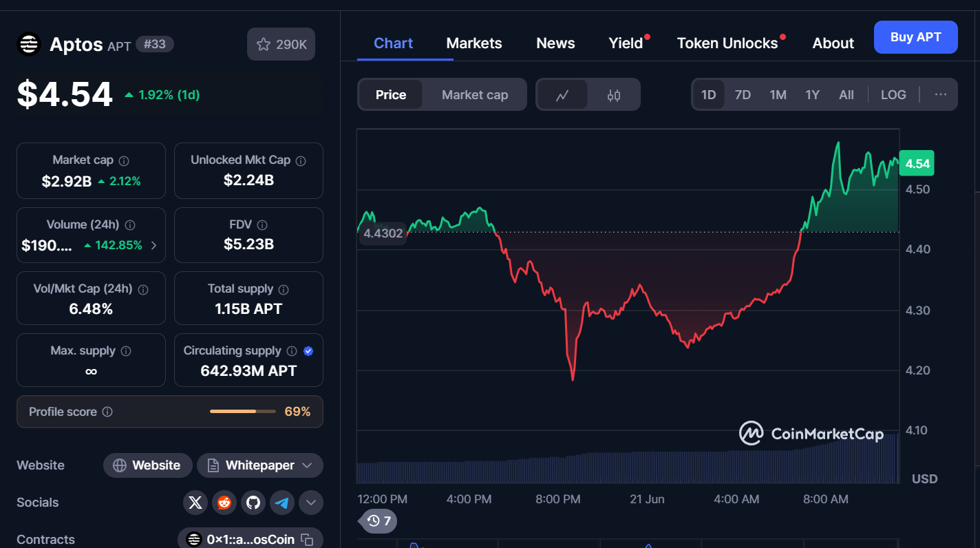Click the Buy APT button

coord(916,37)
